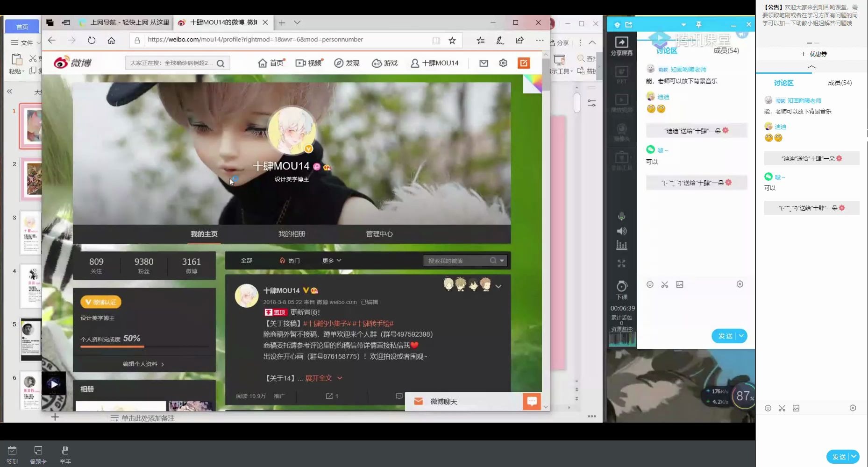868x467 pixels.
Task: Click 答题卡 at bottom bar
Action: (38, 455)
